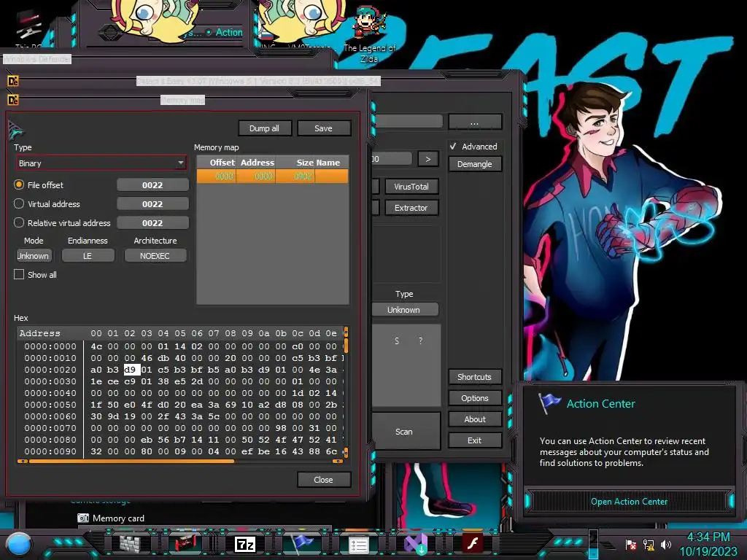
Task: Click the Open Action Center link
Action: [629, 502]
